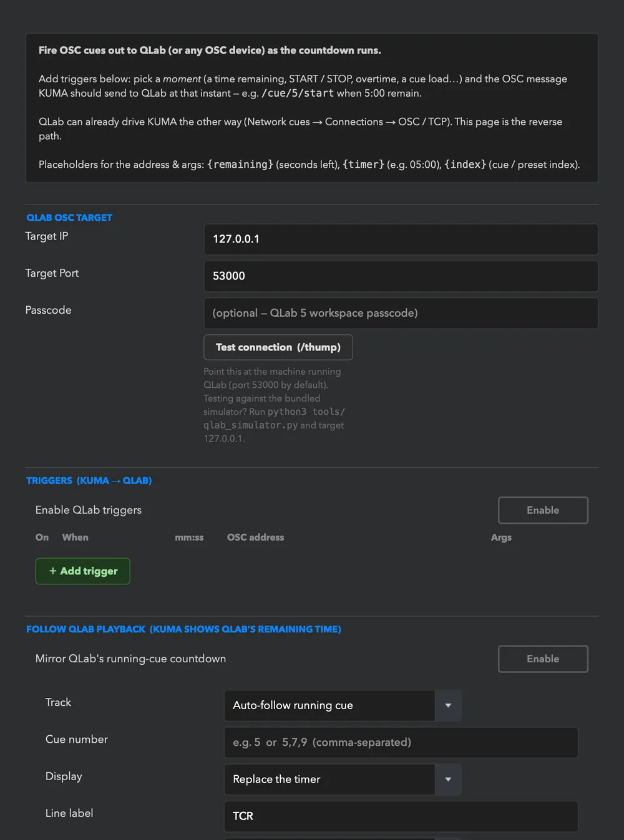Click the 'Enable QLab triggers' label
This screenshot has height=840, width=624.
click(89, 510)
